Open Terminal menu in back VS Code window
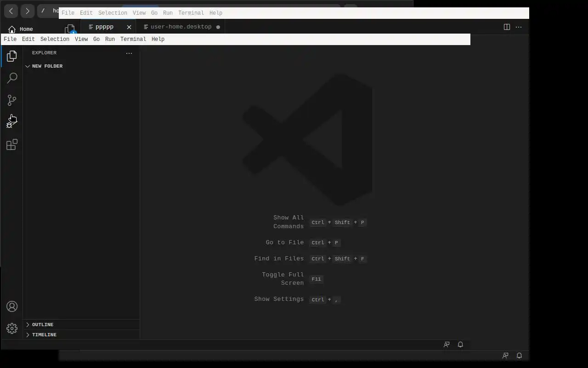 pyautogui.click(x=191, y=13)
